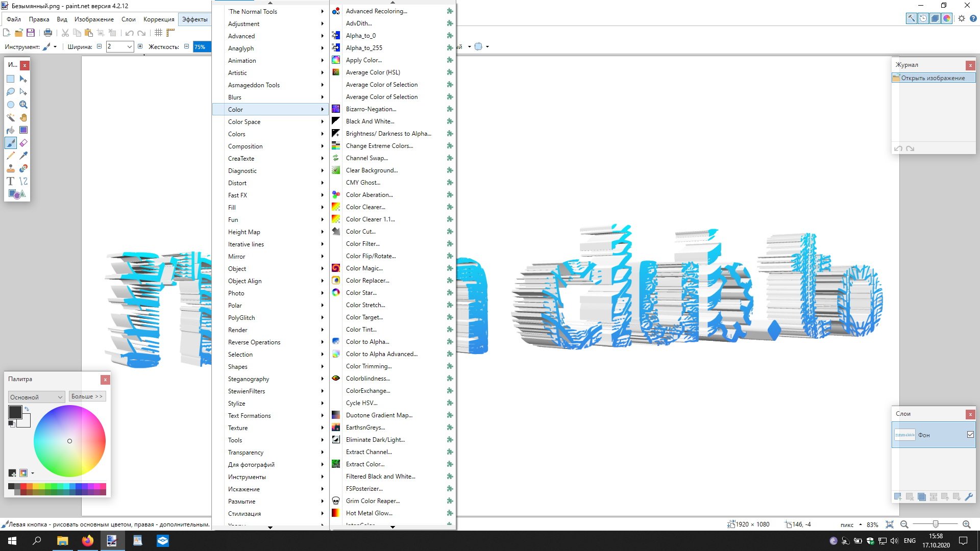Select the Color Picker tool
This screenshot has height=551, width=980.
(x=23, y=156)
